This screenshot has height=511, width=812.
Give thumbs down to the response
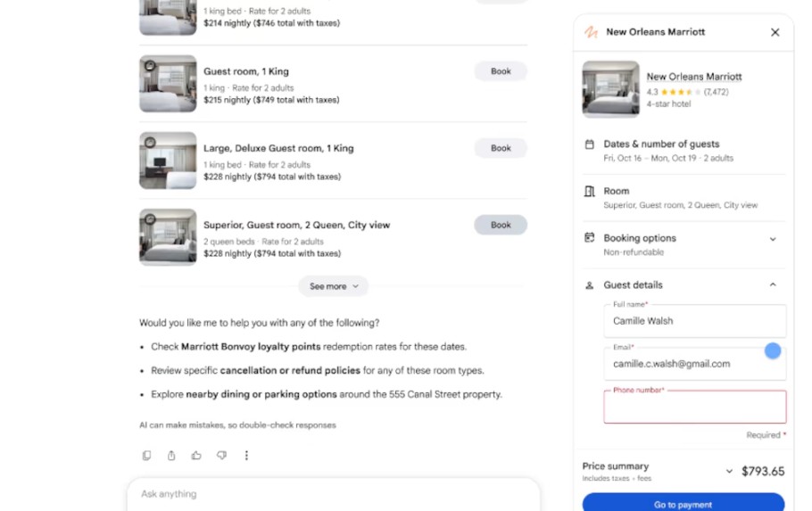221,455
